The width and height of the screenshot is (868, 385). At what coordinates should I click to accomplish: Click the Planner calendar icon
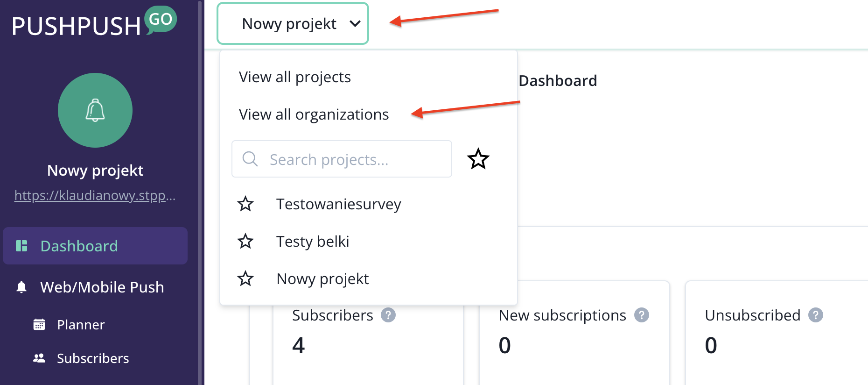point(39,324)
